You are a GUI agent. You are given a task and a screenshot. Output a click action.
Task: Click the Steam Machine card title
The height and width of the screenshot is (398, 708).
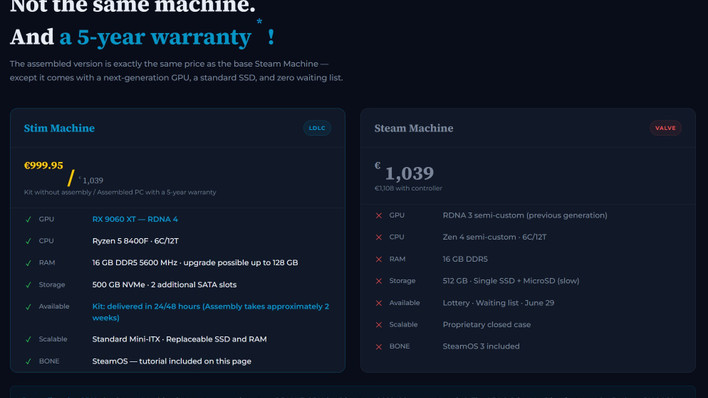414,128
